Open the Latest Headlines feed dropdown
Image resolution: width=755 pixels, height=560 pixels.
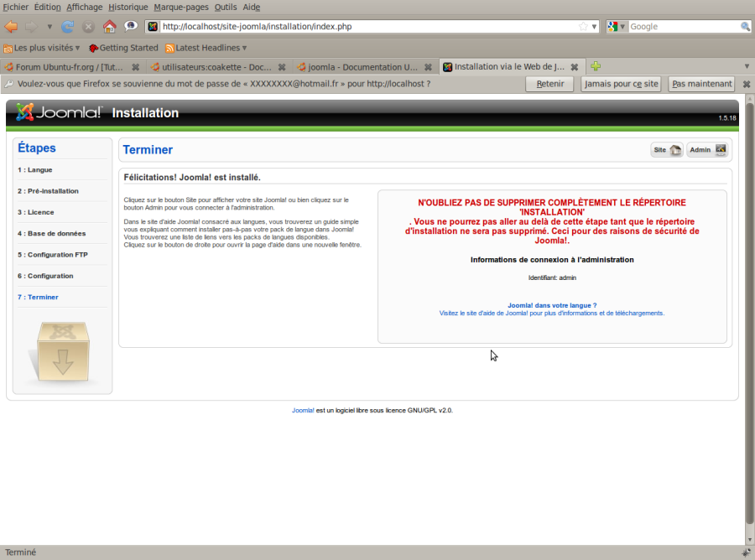click(206, 48)
